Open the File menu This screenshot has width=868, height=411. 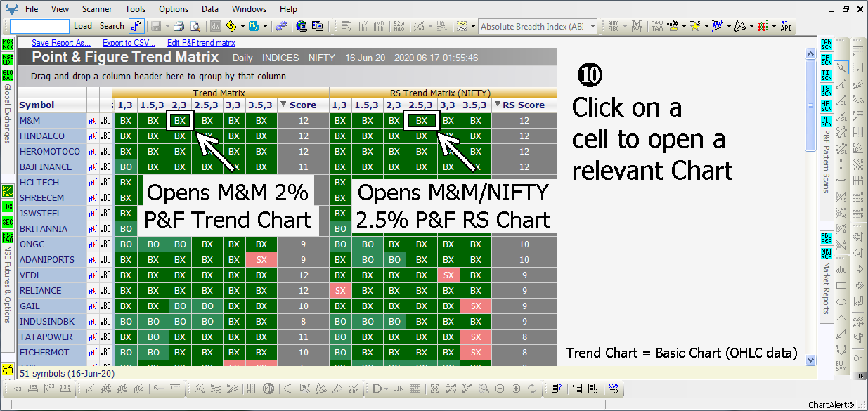point(32,9)
